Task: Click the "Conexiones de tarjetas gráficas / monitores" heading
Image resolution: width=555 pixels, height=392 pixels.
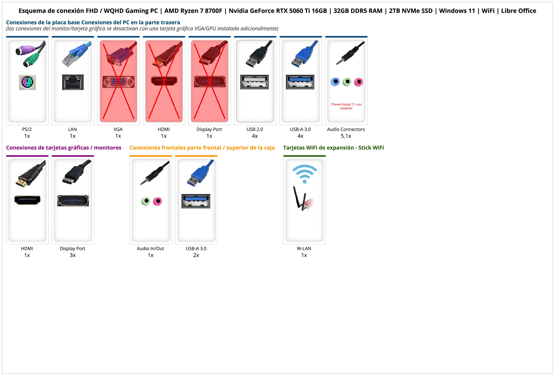Action: pos(64,148)
